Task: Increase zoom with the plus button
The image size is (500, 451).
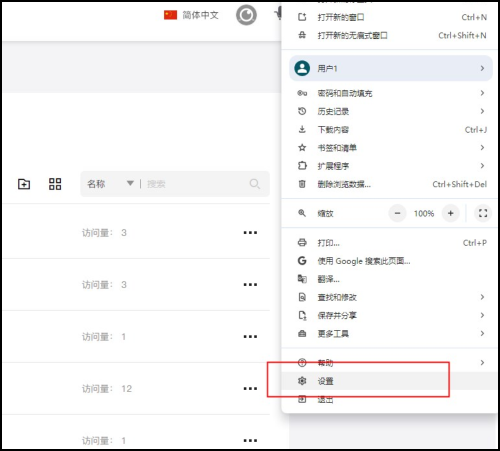Action: pos(451,213)
